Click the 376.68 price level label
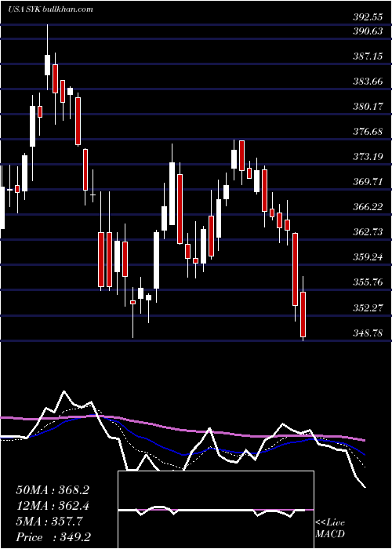This screenshot has height=549, width=392. click(x=368, y=132)
